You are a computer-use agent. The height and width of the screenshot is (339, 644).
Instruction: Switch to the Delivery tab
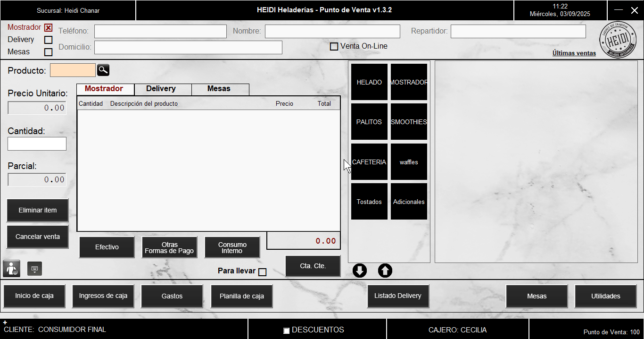[163, 89]
